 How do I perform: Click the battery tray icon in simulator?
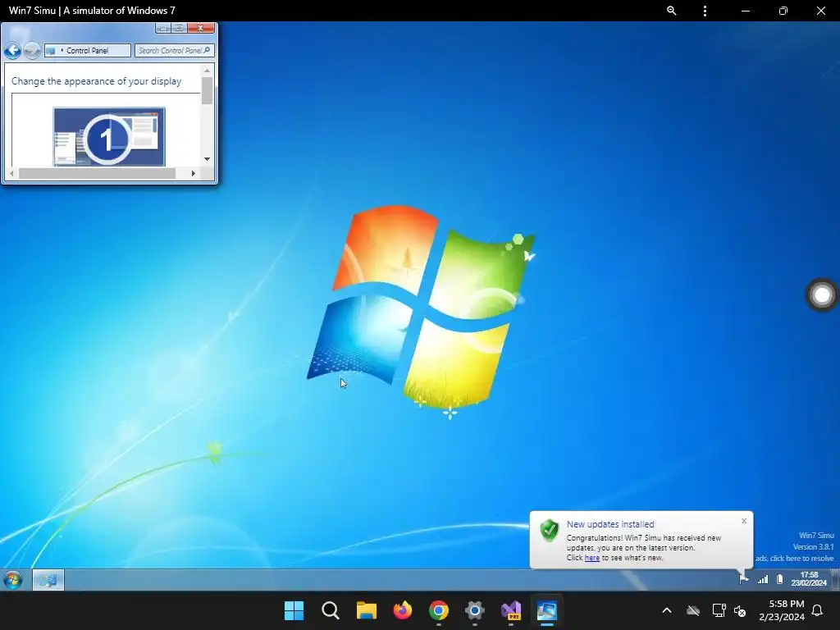coord(780,579)
